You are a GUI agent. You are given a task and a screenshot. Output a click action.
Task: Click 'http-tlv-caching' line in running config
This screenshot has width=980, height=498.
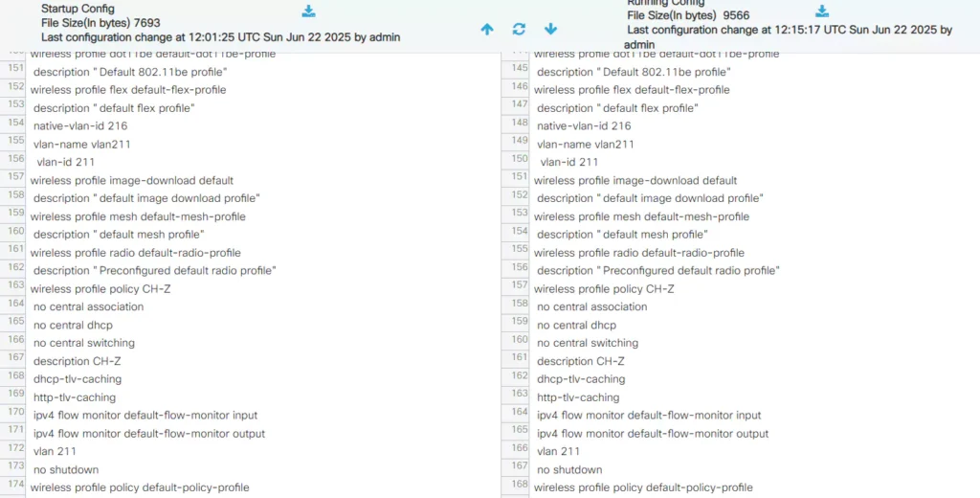[x=578, y=397]
